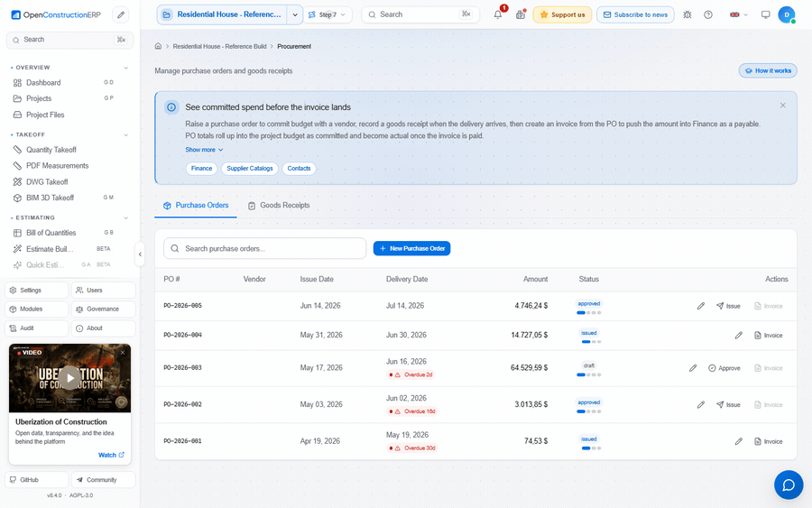Image resolution: width=812 pixels, height=508 pixels.
Task: Issue purchase order PO-2026-002
Action: point(728,405)
